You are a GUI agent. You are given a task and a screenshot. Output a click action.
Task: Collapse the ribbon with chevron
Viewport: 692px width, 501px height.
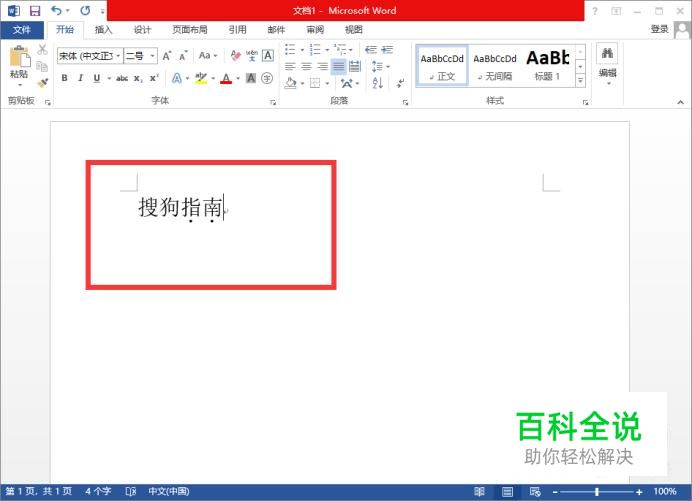point(681,102)
